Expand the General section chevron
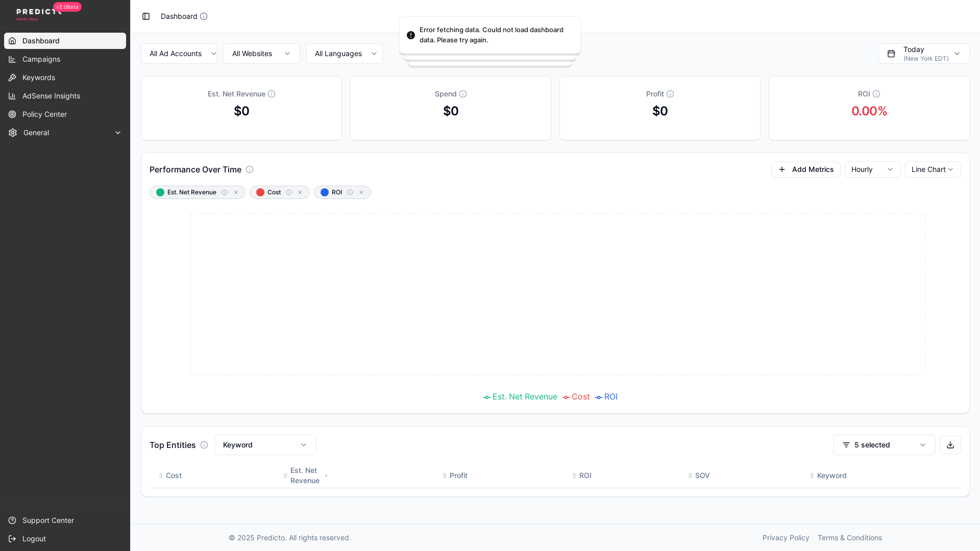The width and height of the screenshot is (980, 551). click(x=118, y=133)
